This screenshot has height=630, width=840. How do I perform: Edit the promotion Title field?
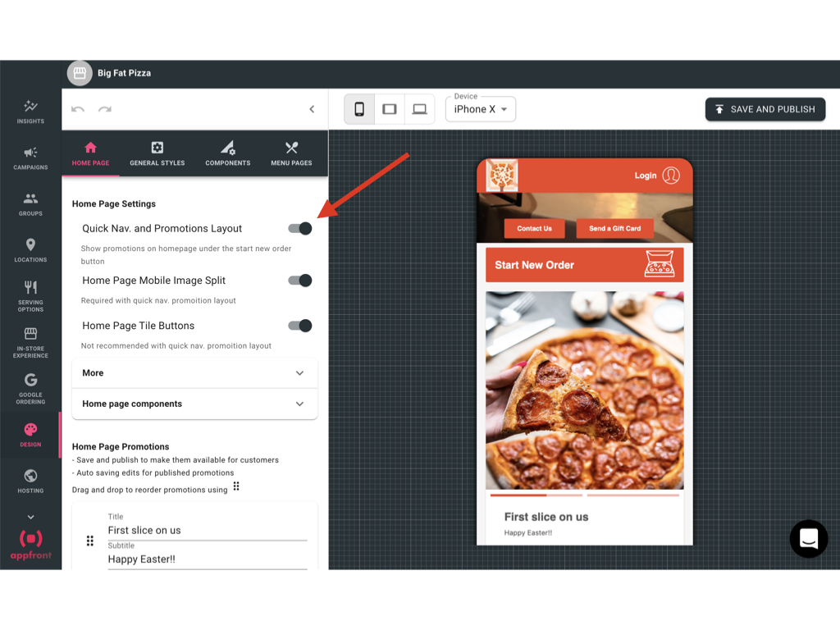point(208,531)
